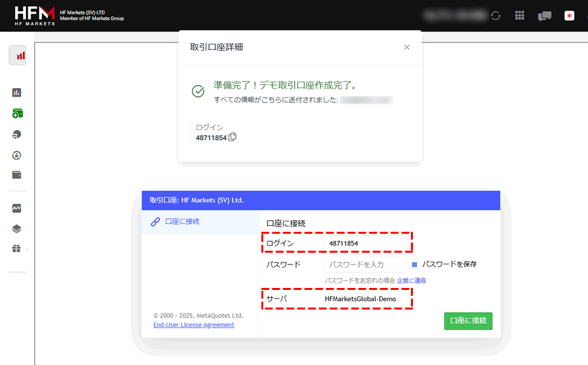The image size is (588, 365).
Task: Click the HFMarketsGlobal-Demo server value
Action: pyautogui.click(x=361, y=299)
